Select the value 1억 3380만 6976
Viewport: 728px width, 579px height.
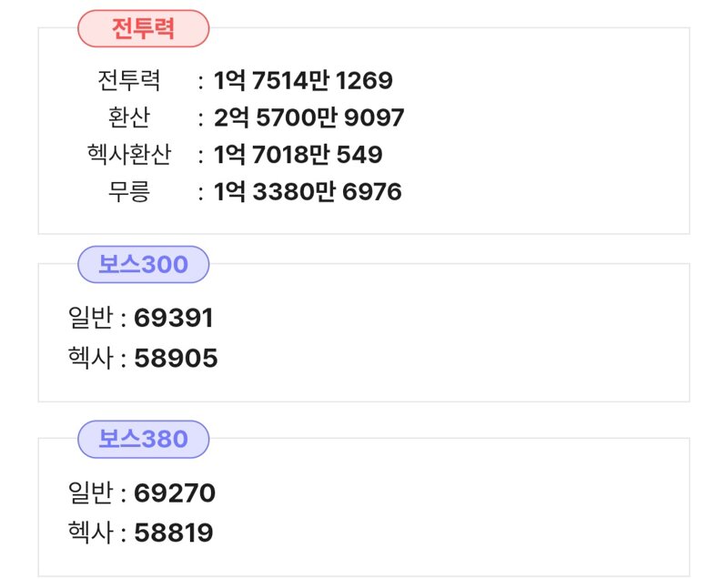point(308,192)
